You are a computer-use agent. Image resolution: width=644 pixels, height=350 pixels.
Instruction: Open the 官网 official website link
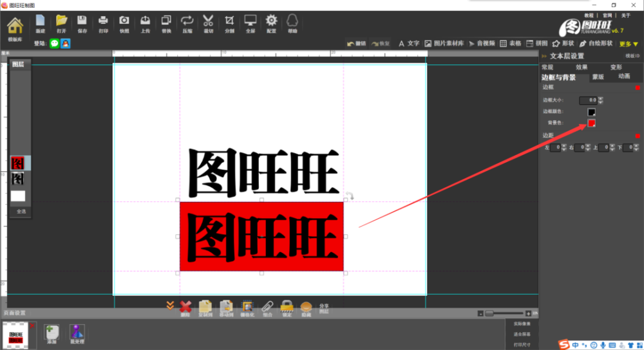[x=607, y=15]
